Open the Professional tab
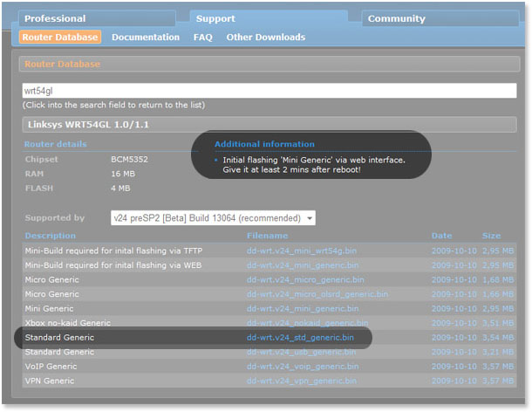This screenshot has height=412, width=532. pos(97,18)
